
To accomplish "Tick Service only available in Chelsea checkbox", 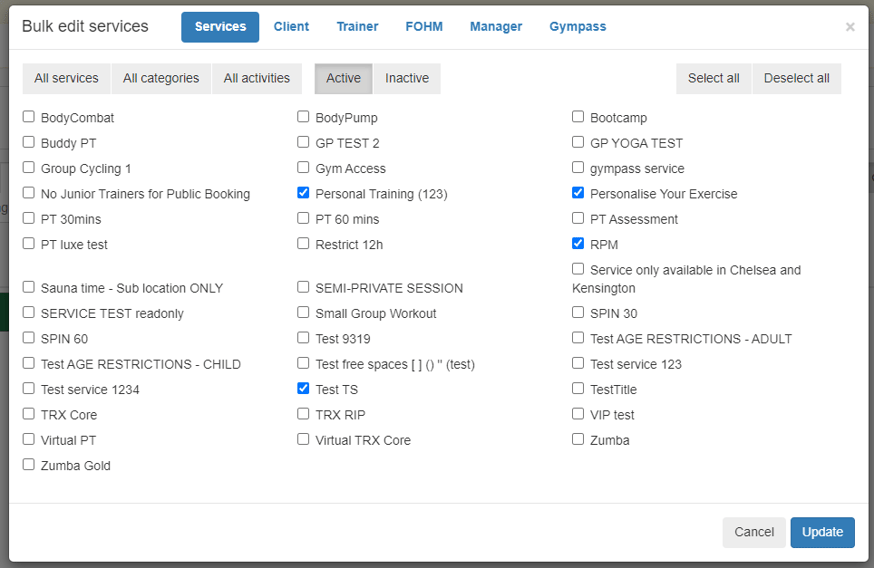I will [578, 269].
